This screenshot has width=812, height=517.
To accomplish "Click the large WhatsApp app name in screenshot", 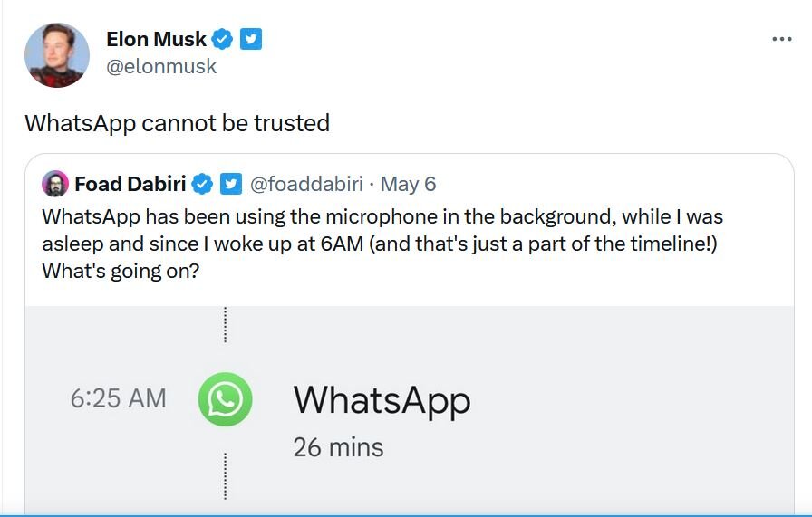I will pos(382,400).
